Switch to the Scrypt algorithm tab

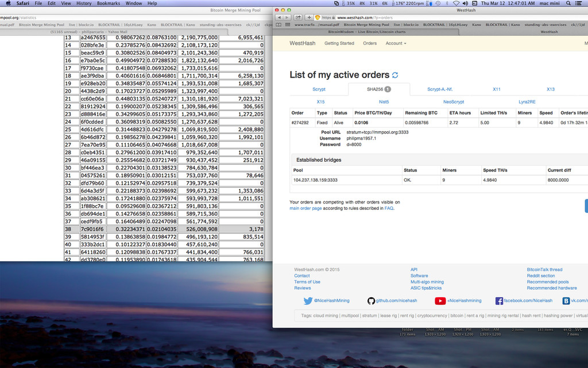coord(319,89)
